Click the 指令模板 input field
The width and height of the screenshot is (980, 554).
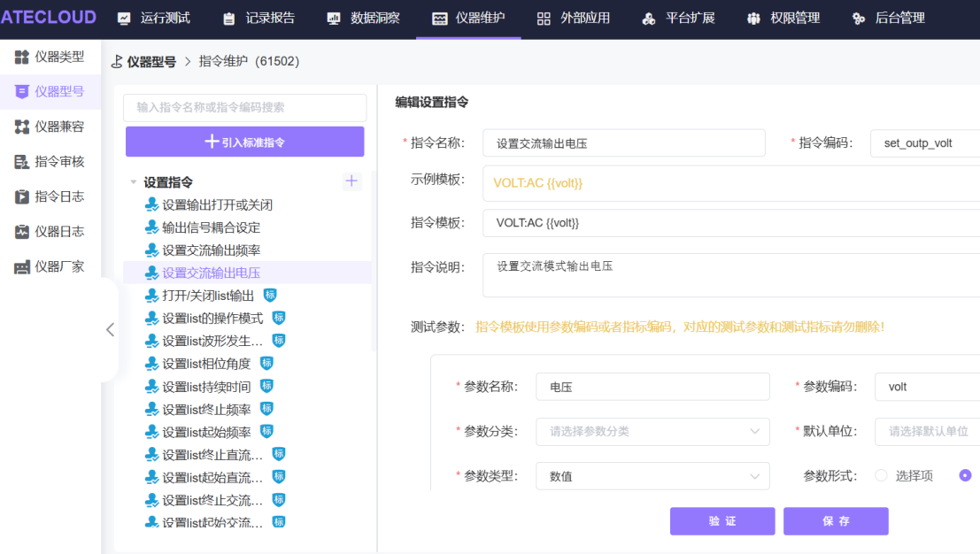pos(731,223)
